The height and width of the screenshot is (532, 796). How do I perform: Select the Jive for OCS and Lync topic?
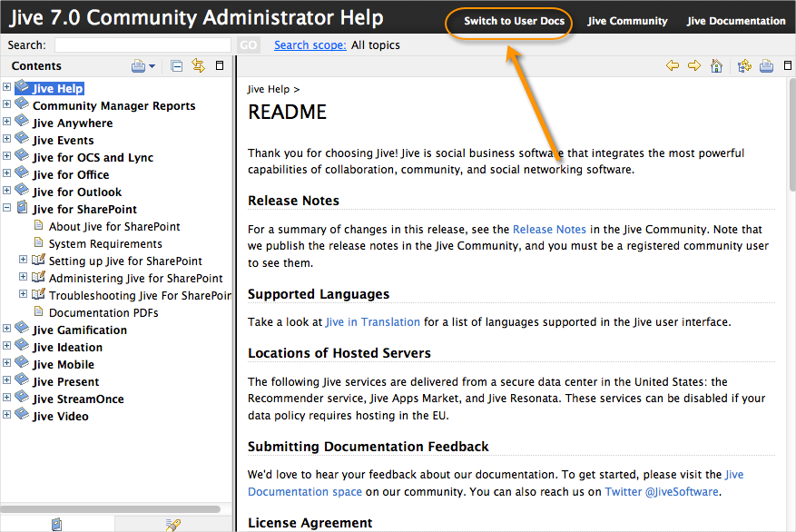coord(93,158)
